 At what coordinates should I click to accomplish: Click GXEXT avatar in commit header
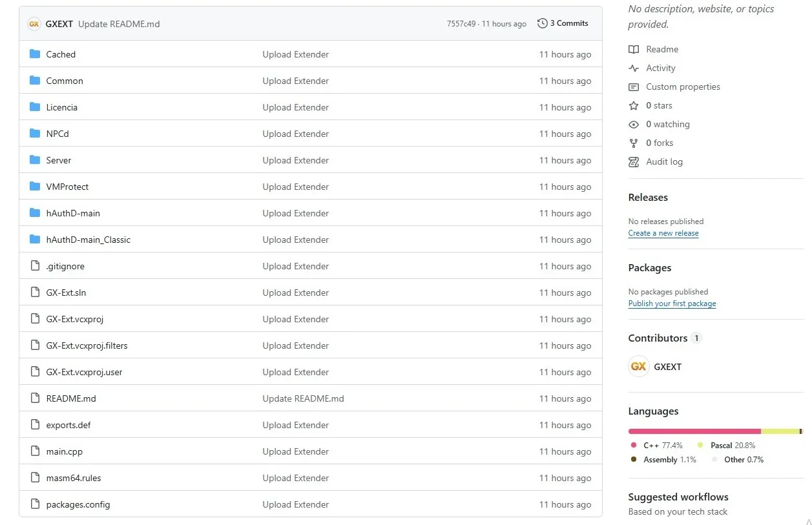click(x=34, y=24)
